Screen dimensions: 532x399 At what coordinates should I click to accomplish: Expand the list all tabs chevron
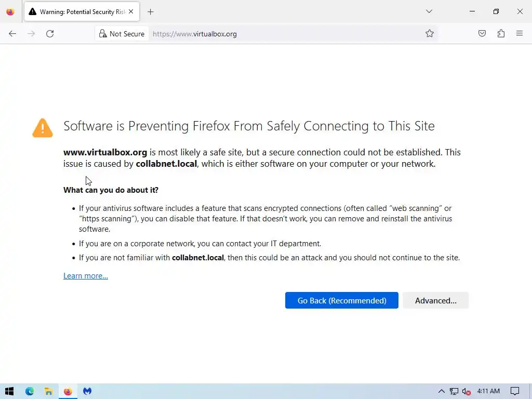pos(429,11)
